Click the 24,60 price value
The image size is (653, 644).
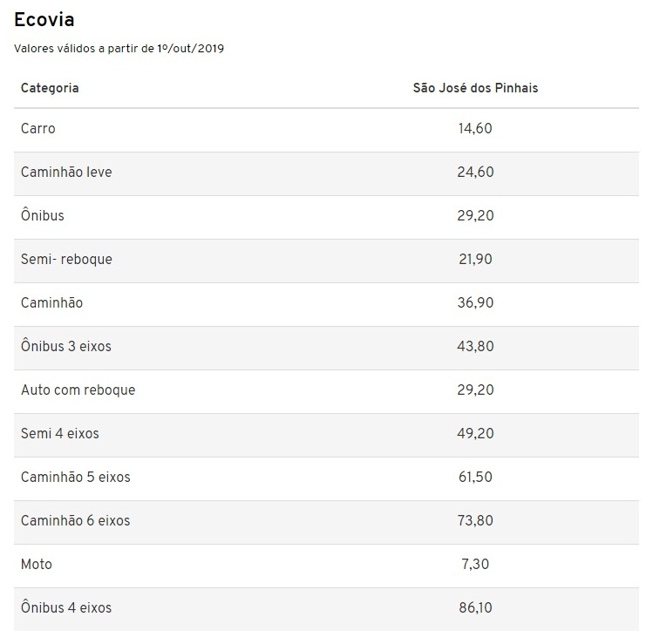[x=475, y=173]
